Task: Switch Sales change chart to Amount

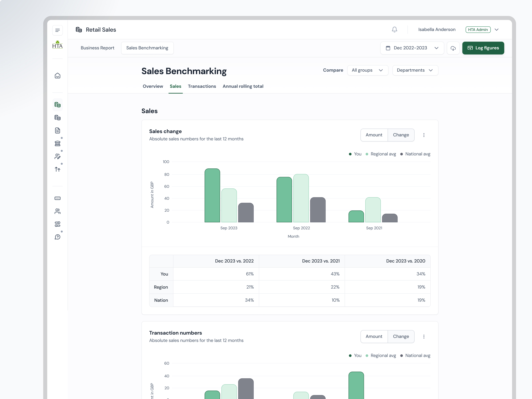Action: coord(374,135)
